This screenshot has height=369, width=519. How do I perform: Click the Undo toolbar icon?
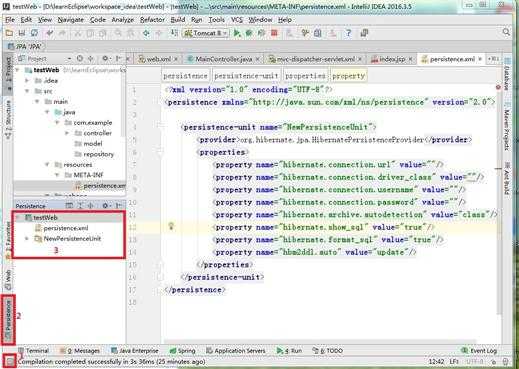(50, 33)
